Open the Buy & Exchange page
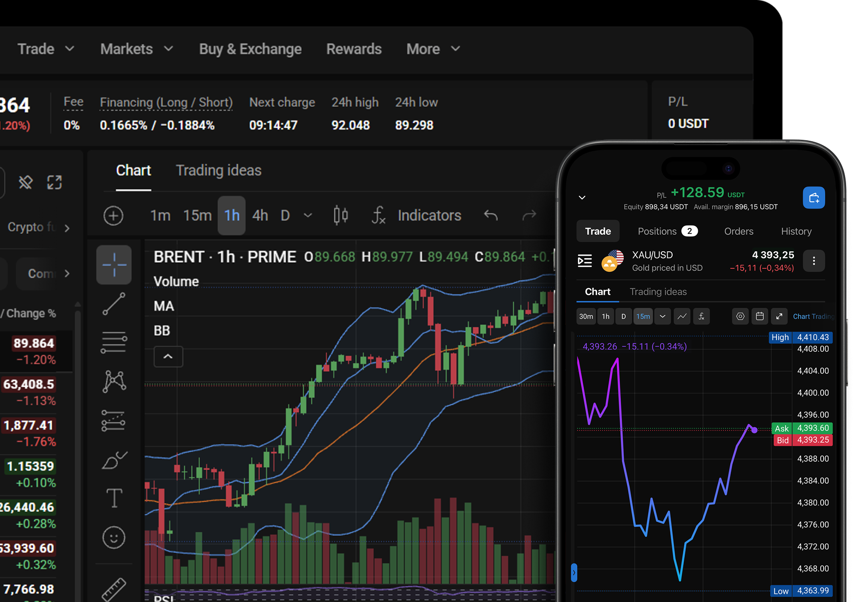The image size is (868, 602). click(x=251, y=49)
